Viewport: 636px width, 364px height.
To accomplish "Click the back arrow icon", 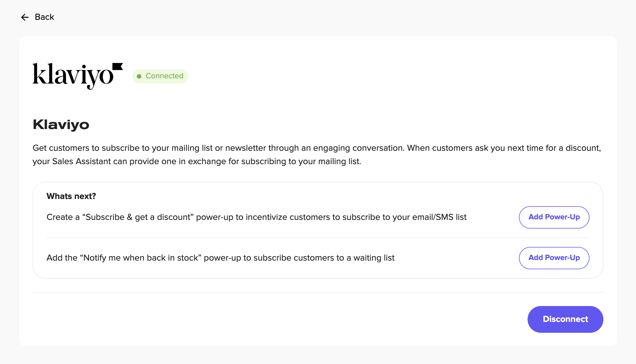I will (25, 17).
